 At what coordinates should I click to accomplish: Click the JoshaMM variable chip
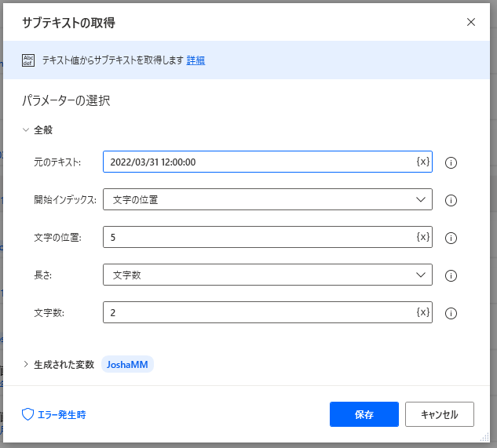click(x=127, y=364)
